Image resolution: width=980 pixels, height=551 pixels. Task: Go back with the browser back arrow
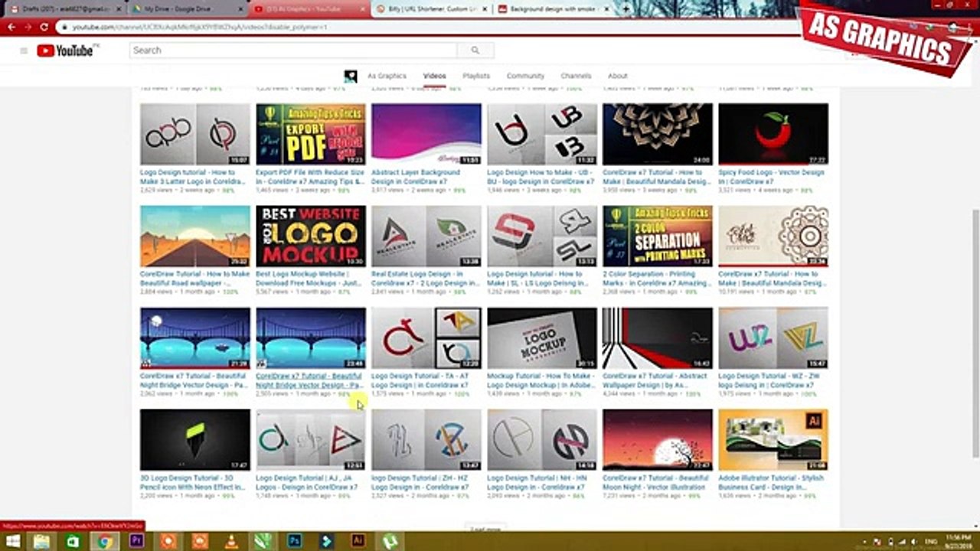pos(11,27)
